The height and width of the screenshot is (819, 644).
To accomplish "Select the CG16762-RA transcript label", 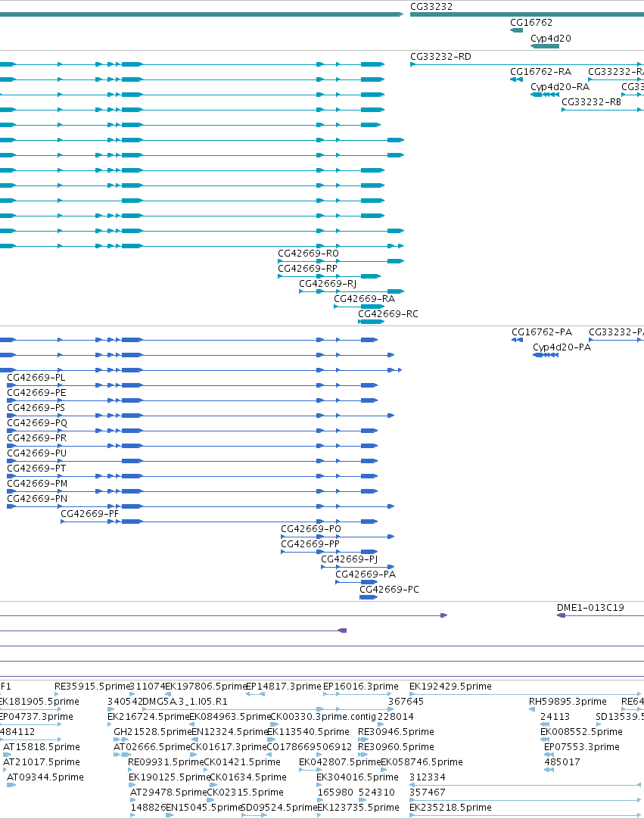I will (540, 72).
